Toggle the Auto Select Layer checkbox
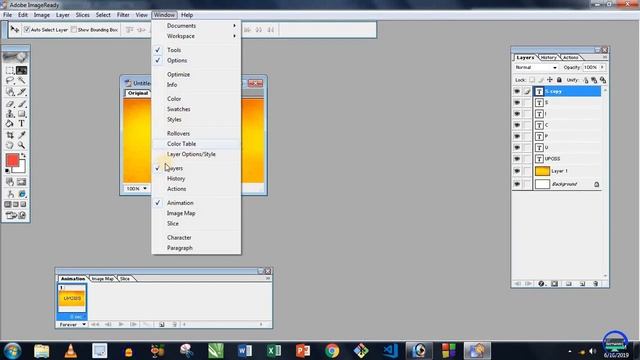This screenshot has height=360, width=640. click(x=27, y=30)
